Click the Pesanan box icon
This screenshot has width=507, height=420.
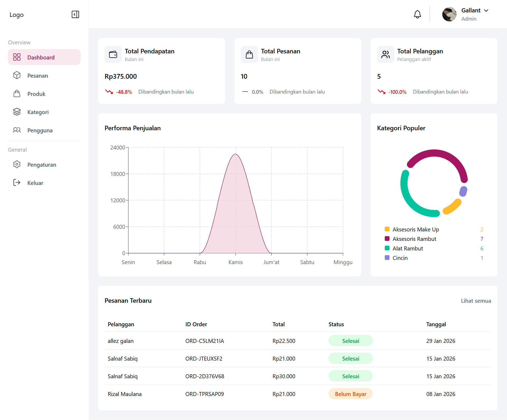[17, 75]
